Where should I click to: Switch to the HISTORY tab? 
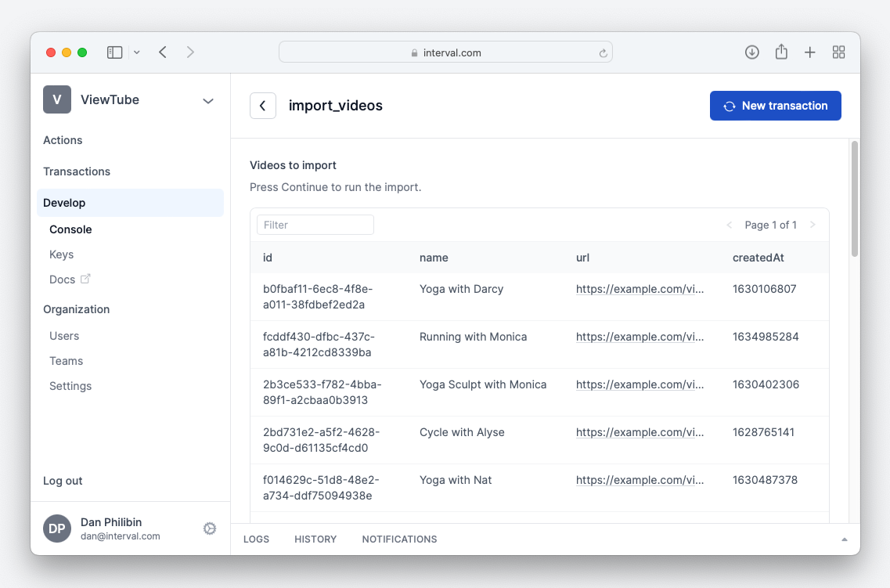pos(315,539)
